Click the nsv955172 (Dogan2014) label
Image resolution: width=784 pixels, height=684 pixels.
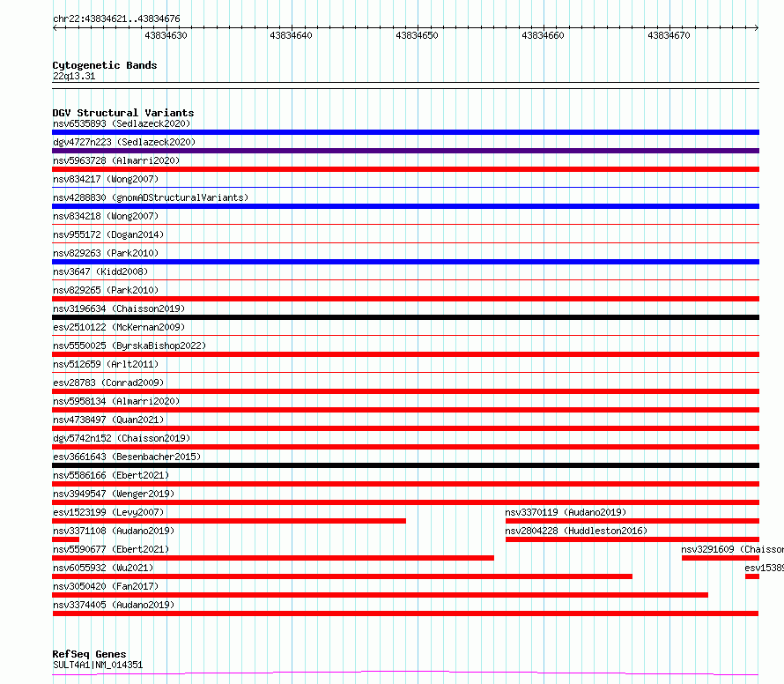pos(108,234)
